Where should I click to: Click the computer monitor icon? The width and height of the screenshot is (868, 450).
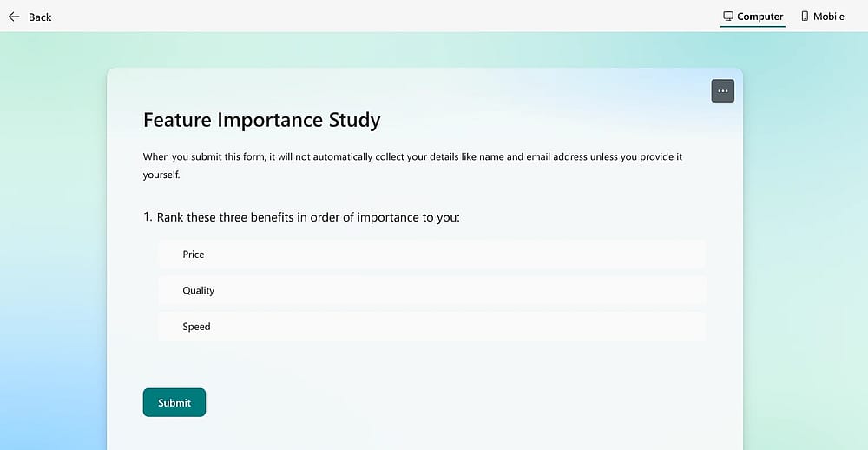[x=728, y=16]
